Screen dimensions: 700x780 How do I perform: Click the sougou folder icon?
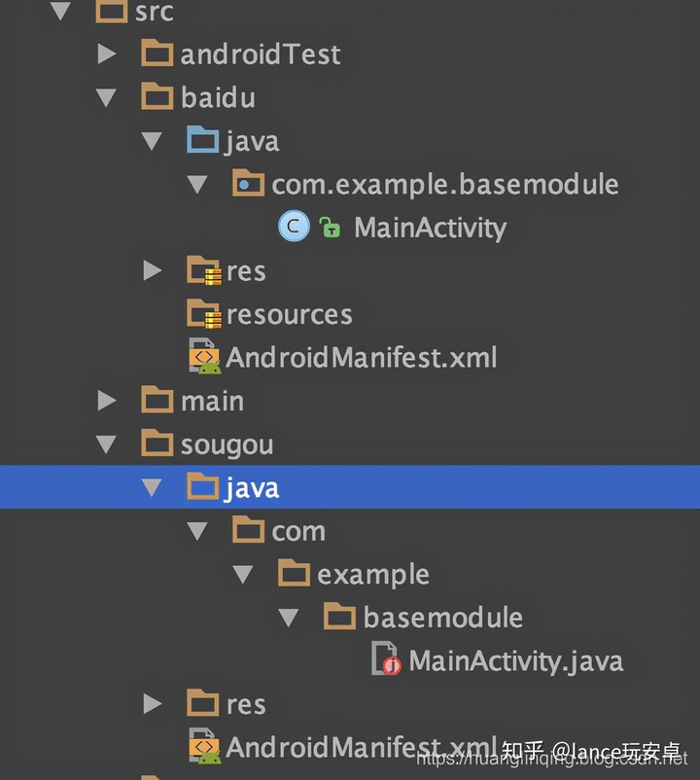pos(157,443)
